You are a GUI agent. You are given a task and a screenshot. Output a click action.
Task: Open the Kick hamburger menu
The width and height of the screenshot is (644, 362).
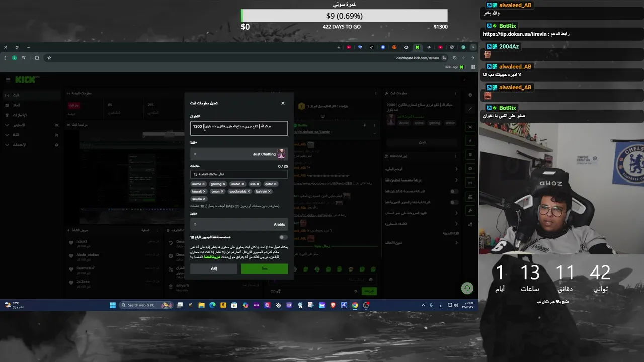pyautogui.click(x=8, y=80)
